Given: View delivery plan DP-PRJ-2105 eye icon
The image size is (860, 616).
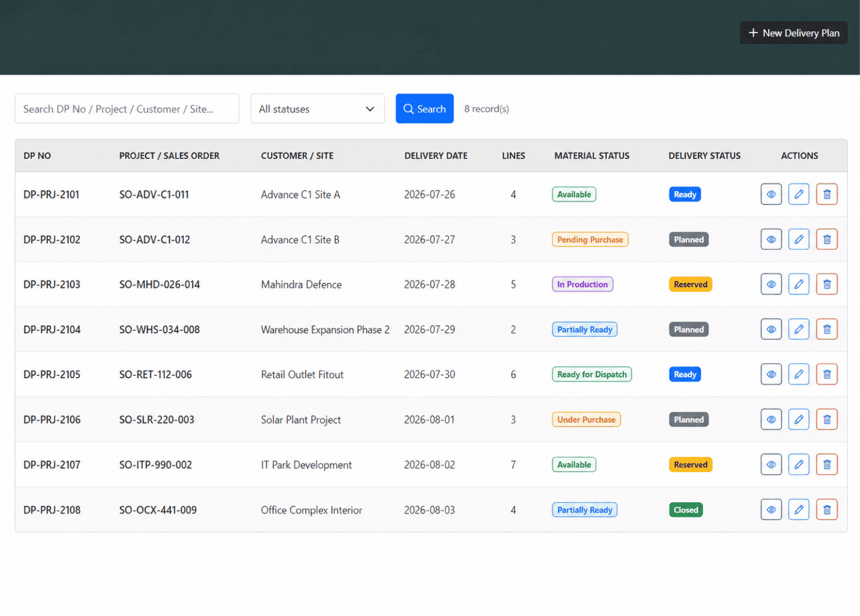Looking at the screenshot, I should (x=771, y=374).
